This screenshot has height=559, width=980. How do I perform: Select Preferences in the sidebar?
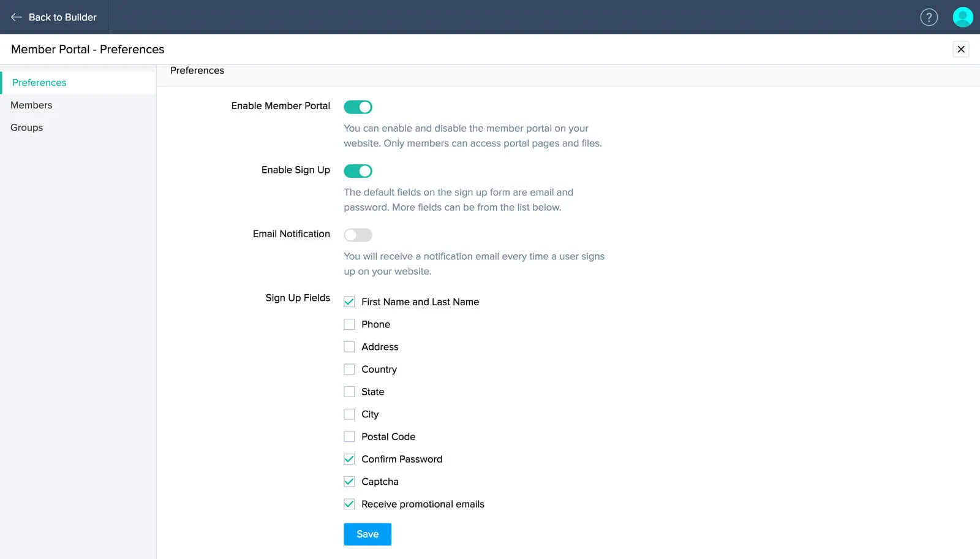[x=78, y=83]
